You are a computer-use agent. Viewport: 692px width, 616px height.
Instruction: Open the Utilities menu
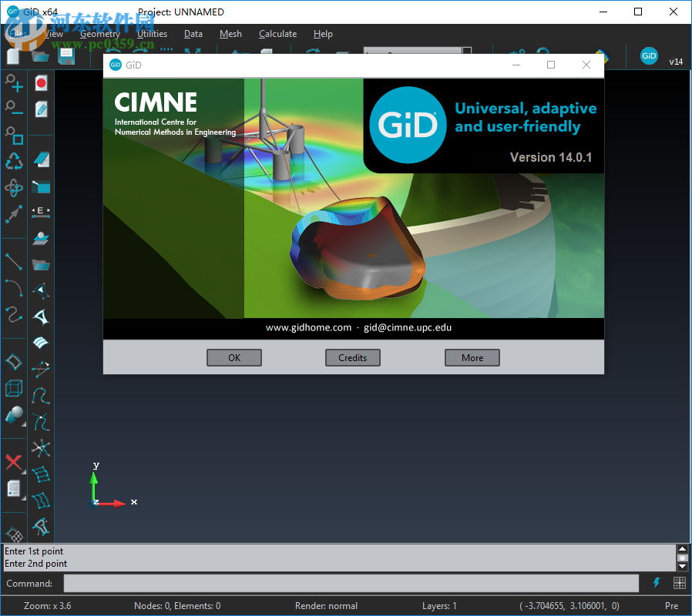pyautogui.click(x=152, y=34)
